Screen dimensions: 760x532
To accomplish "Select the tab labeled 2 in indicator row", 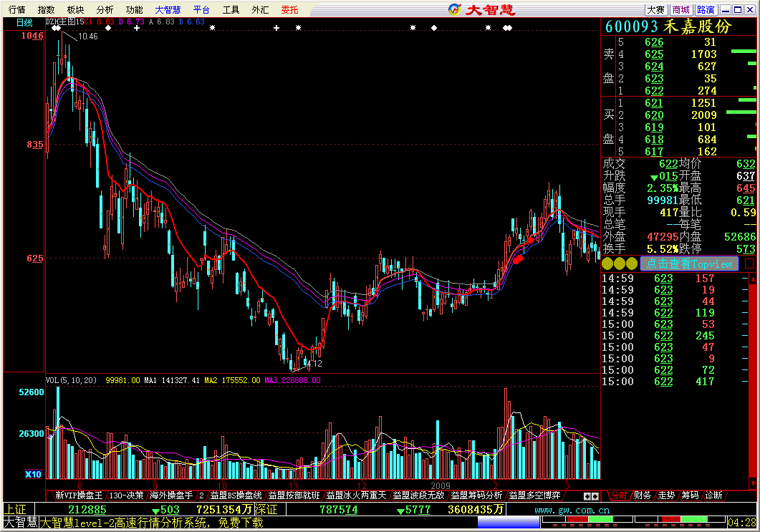I will (201, 495).
